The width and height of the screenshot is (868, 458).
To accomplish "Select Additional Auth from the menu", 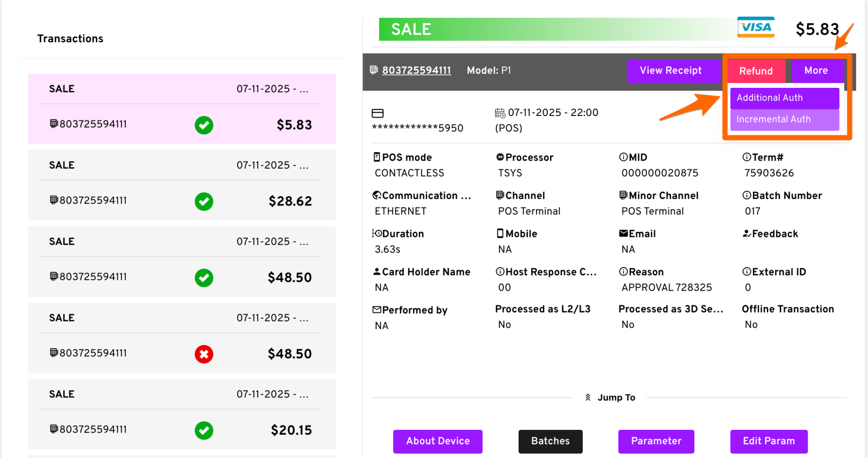I will click(x=784, y=98).
